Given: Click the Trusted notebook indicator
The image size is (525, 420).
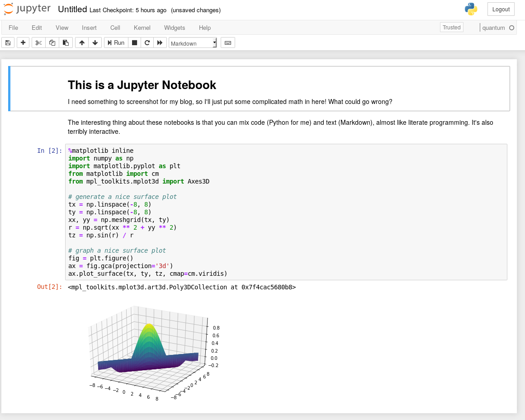Looking at the screenshot, I should pyautogui.click(x=451, y=28).
